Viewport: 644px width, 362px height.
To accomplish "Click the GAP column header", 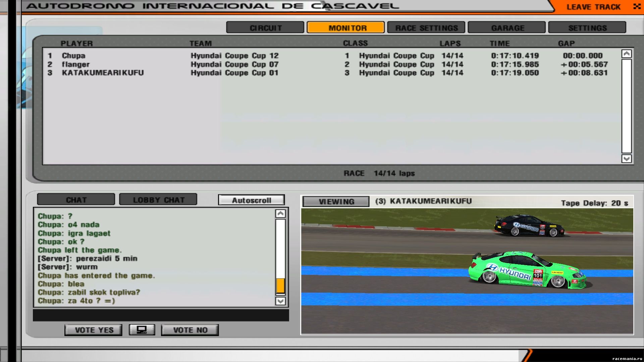I will pos(566,43).
